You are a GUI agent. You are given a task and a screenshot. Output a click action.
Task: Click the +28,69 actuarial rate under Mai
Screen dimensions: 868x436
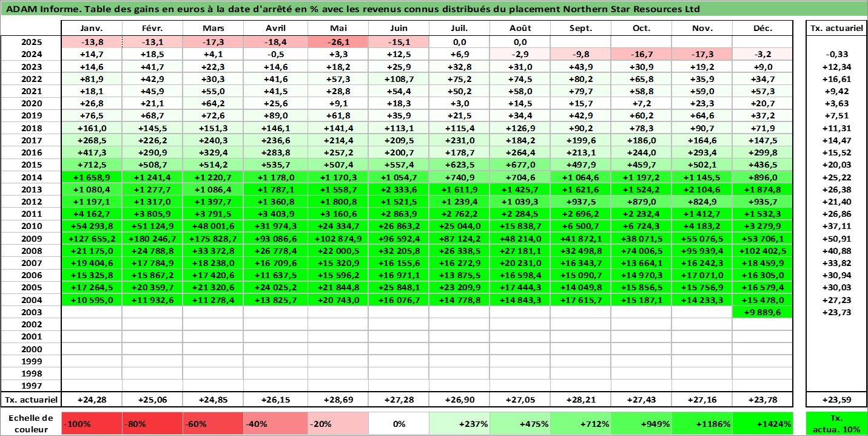pos(338,400)
